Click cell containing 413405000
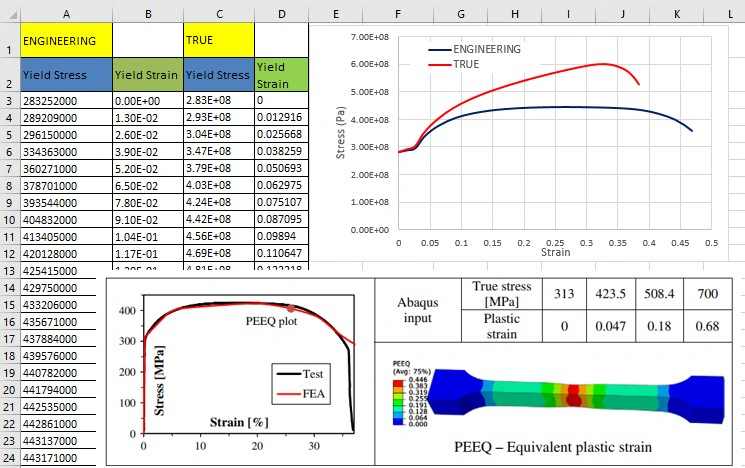 tap(66, 237)
